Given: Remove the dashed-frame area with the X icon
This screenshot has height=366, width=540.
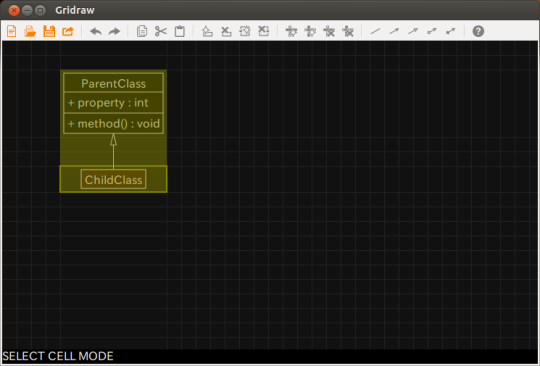Looking at the screenshot, I should coord(263,31).
